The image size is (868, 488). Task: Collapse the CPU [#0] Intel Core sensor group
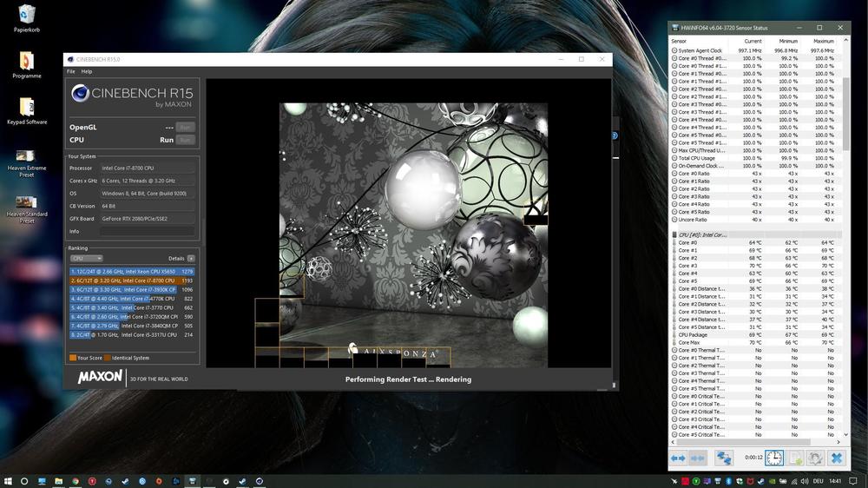click(x=675, y=234)
